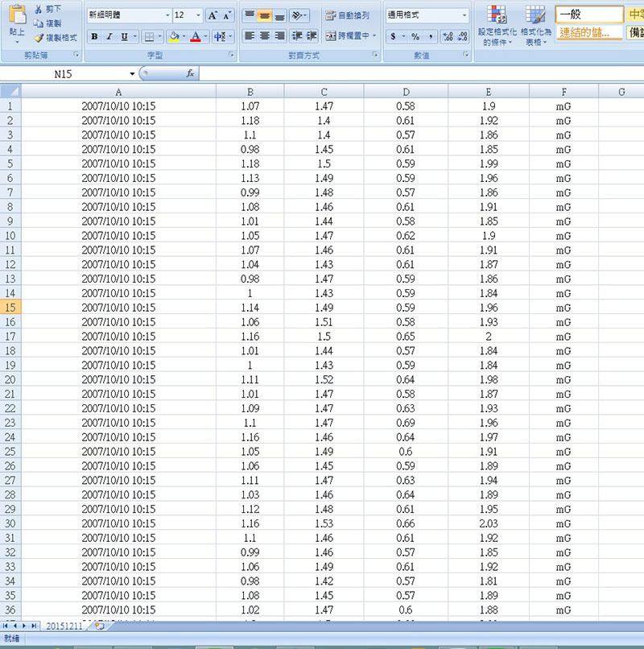
Task: Open Conditional Formatting (設定格式化的條件)
Action: [497, 25]
